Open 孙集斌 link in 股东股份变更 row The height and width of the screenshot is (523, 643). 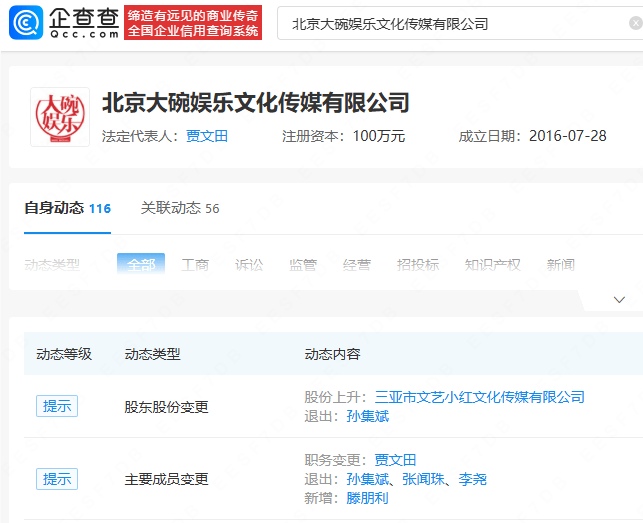point(368,416)
